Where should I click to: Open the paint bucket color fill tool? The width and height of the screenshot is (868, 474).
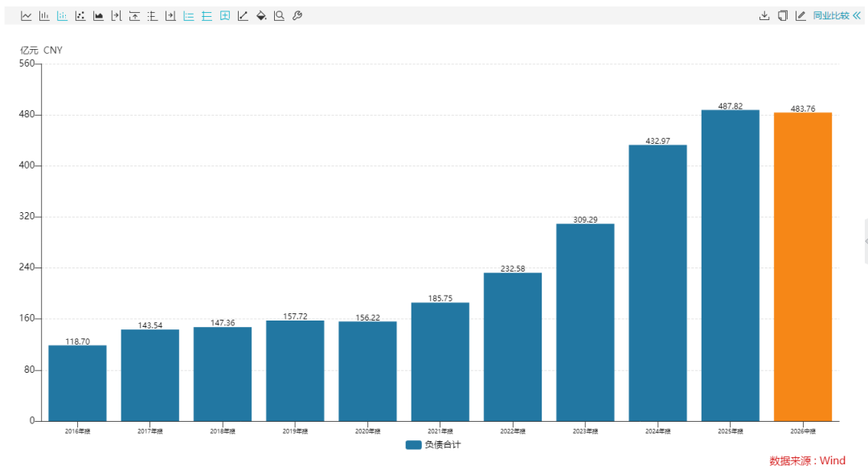point(261,16)
